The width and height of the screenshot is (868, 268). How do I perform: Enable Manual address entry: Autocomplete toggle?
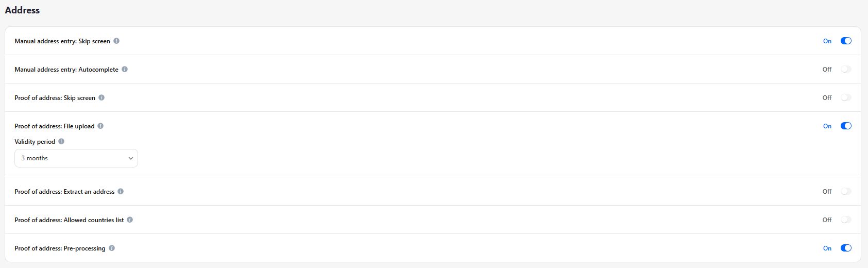pyautogui.click(x=846, y=70)
